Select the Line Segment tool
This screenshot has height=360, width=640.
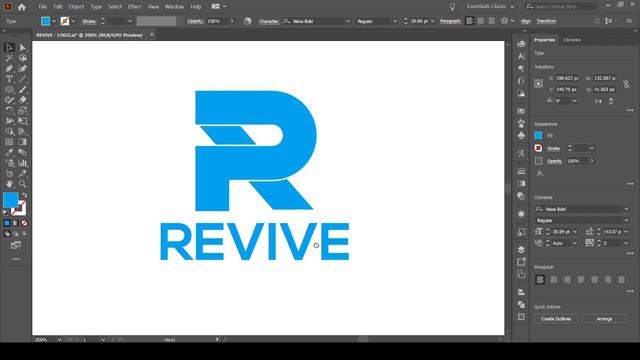(22, 79)
